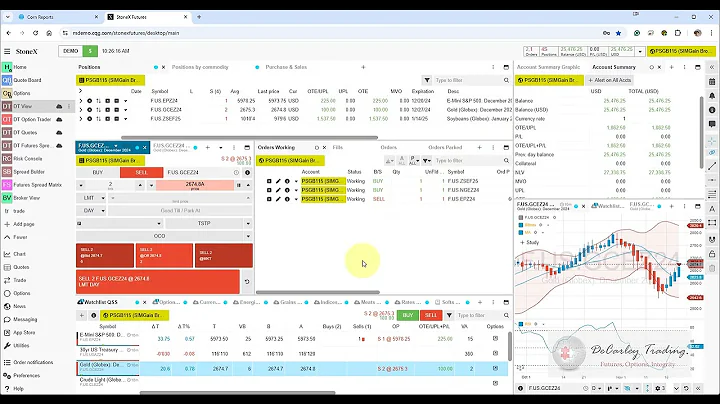Switch to Account Summary Graphic tab

549,67
